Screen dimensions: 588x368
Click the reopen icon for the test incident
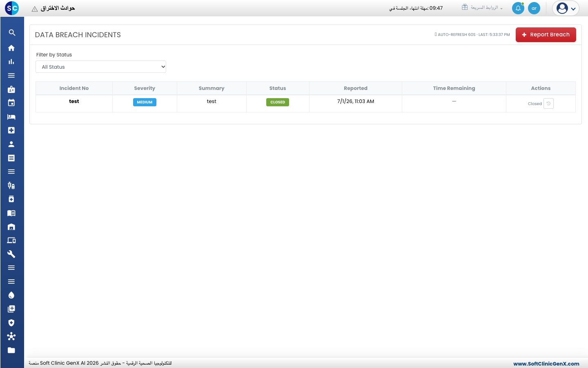[x=548, y=104]
